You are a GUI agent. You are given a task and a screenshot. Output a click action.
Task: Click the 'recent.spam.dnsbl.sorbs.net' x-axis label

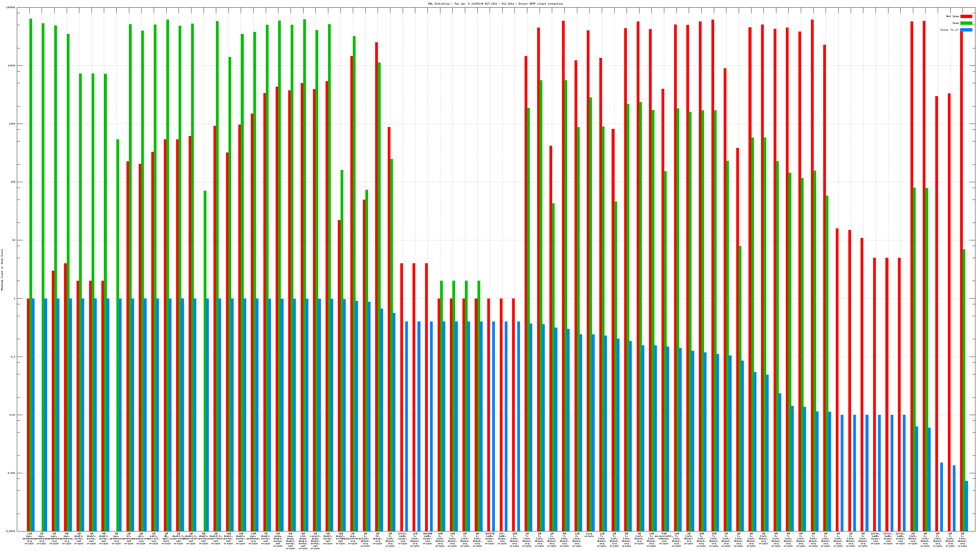point(315,541)
